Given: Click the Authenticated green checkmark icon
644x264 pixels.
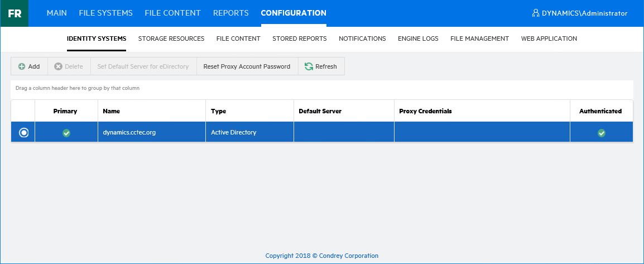Looking at the screenshot, I should pos(601,133).
